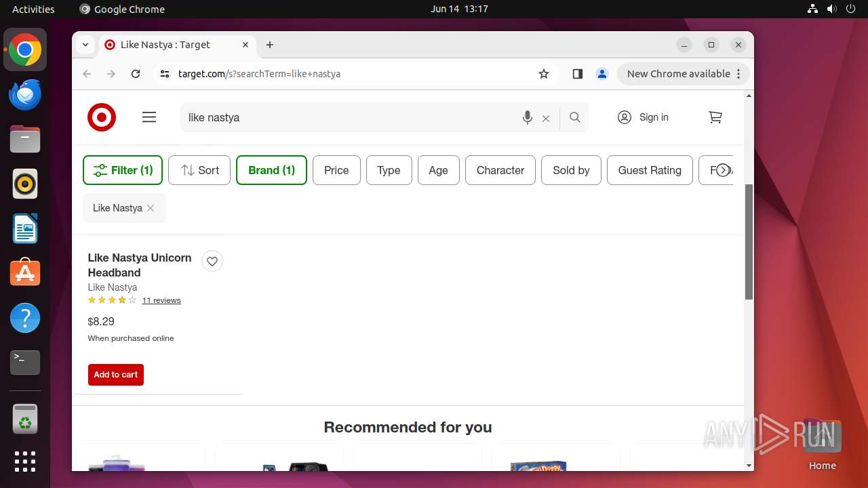Viewport: 868px width, 488px height.
Task: Open the Google Chrome app menu in top bar
Action: pos(122,9)
